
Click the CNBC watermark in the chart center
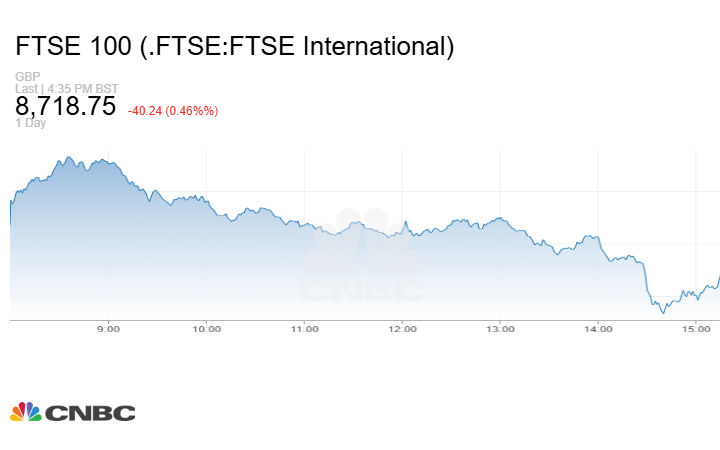[x=363, y=258]
